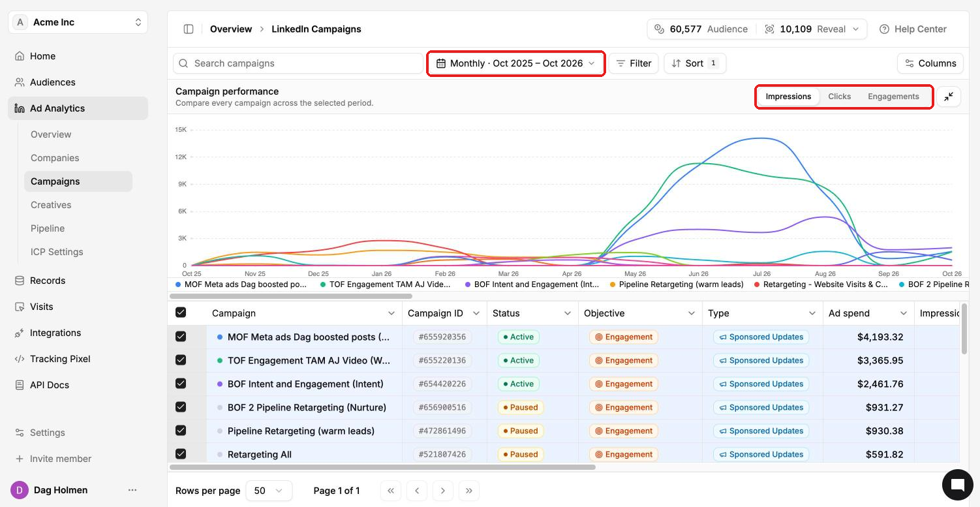This screenshot has height=507, width=980.
Task: Open the Filter button
Action: click(x=634, y=63)
